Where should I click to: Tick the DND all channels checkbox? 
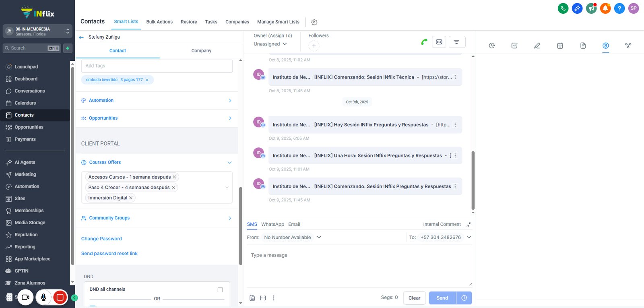pyautogui.click(x=220, y=289)
